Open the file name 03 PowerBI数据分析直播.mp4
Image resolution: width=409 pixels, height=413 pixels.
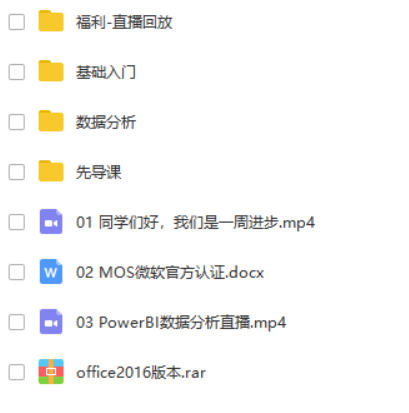(181, 323)
